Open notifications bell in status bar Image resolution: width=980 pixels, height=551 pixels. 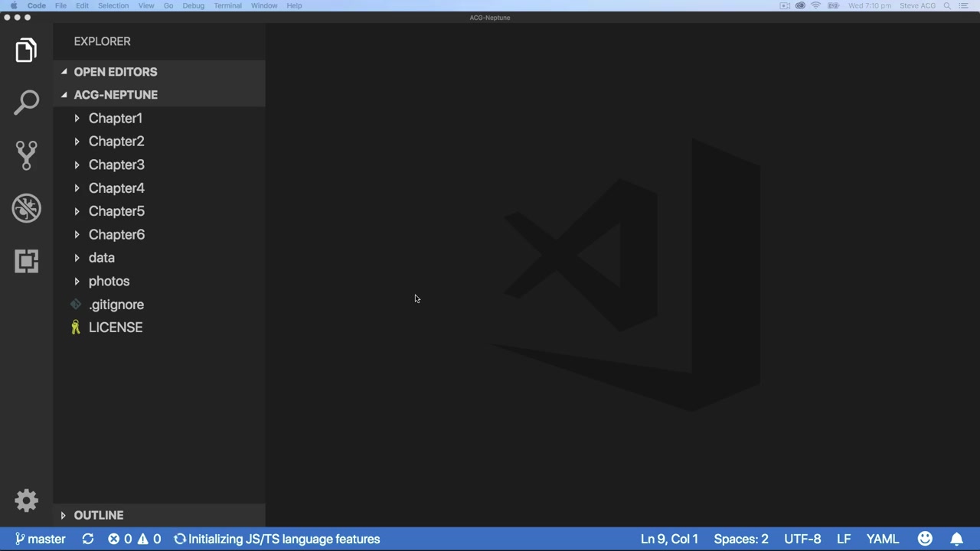click(956, 539)
